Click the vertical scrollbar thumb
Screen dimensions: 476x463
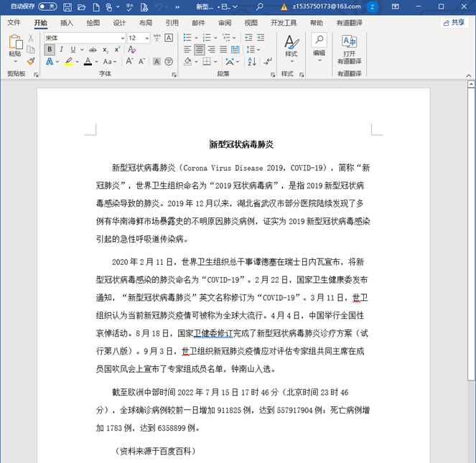pos(471,234)
